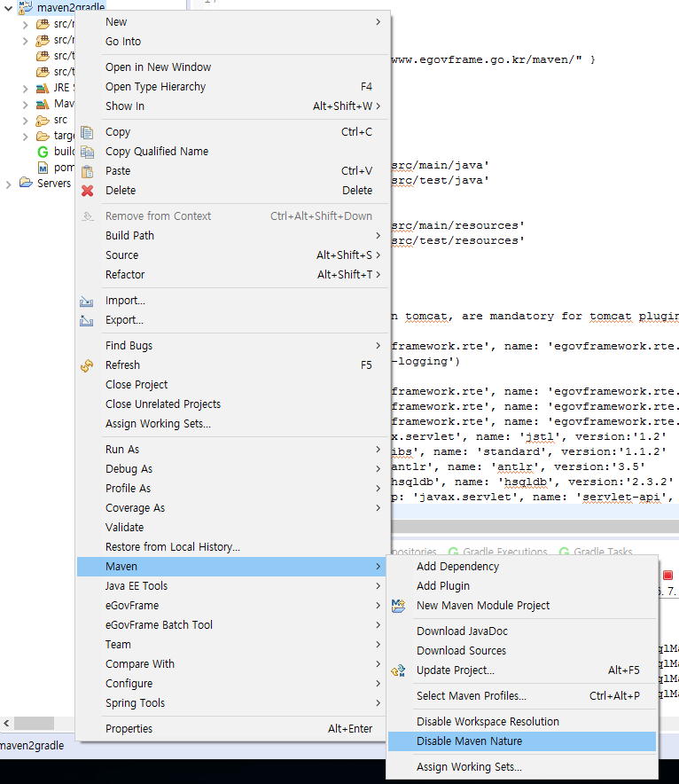The image size is (679, 784).
Task: Expand the Servers tree node
Action: point(9,184)
